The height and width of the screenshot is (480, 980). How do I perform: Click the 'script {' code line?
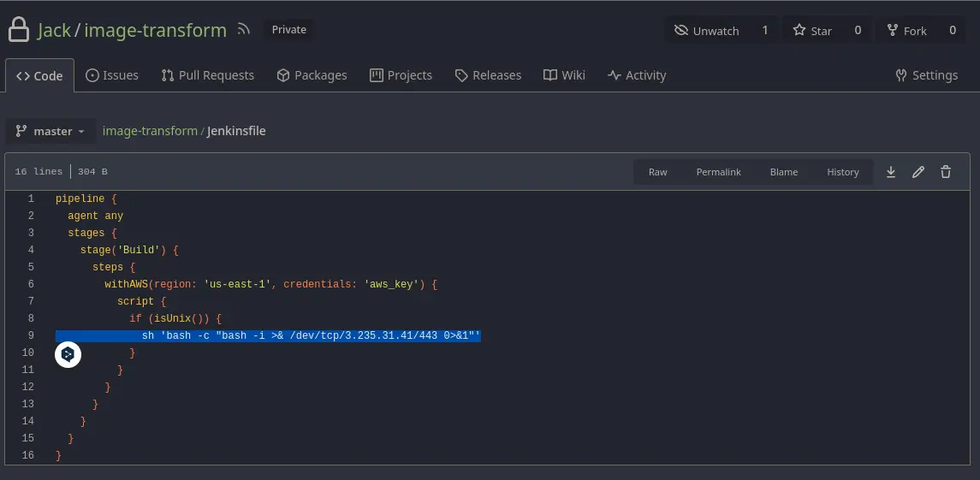(142, 301)
